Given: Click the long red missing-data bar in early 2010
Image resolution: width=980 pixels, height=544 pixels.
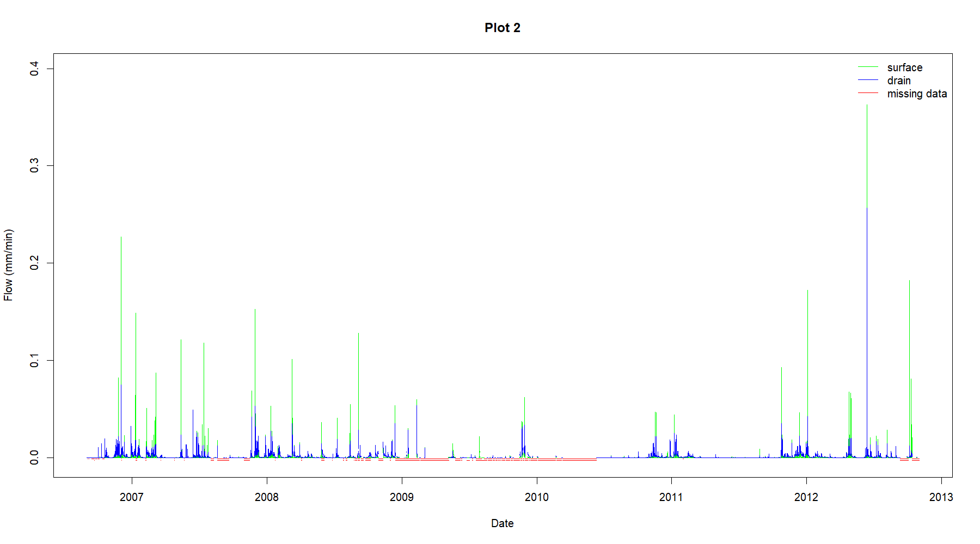Looking at the screenshot, I should pos(566,460).
